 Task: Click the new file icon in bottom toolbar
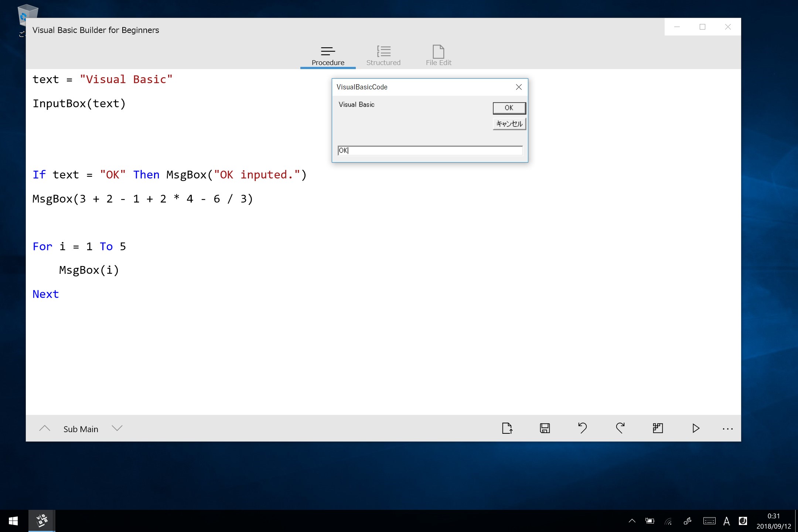coord(507,428)
